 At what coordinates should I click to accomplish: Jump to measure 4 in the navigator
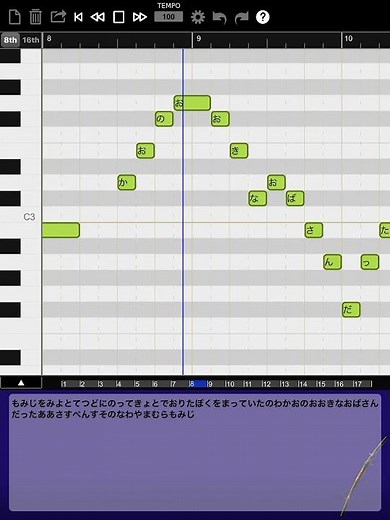[x=119, y=384]
